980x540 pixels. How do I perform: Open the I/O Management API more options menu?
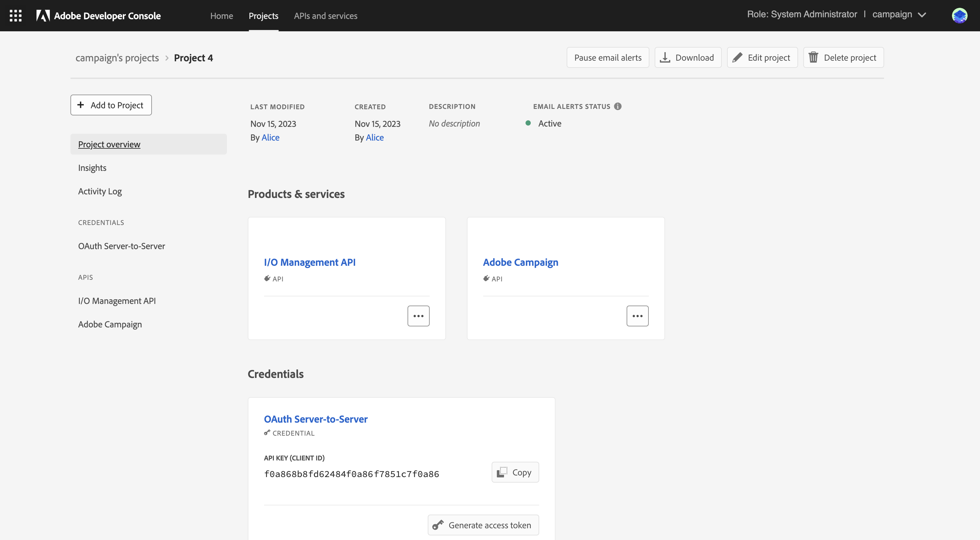click(418, 316)
